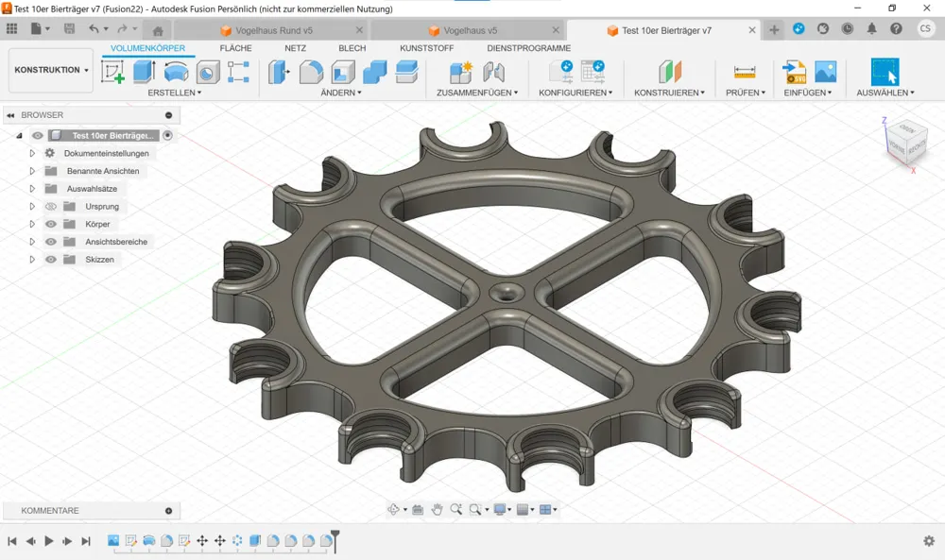Select the Create Sketch tool
945x560 pixels.
tap(112, 72)
